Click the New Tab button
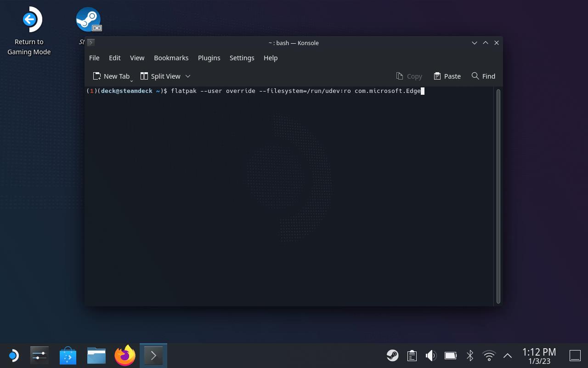 (111, 76)
